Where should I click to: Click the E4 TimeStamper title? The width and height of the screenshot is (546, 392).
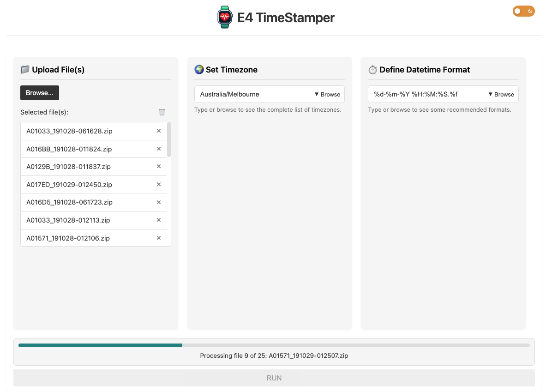click(286, 18)
